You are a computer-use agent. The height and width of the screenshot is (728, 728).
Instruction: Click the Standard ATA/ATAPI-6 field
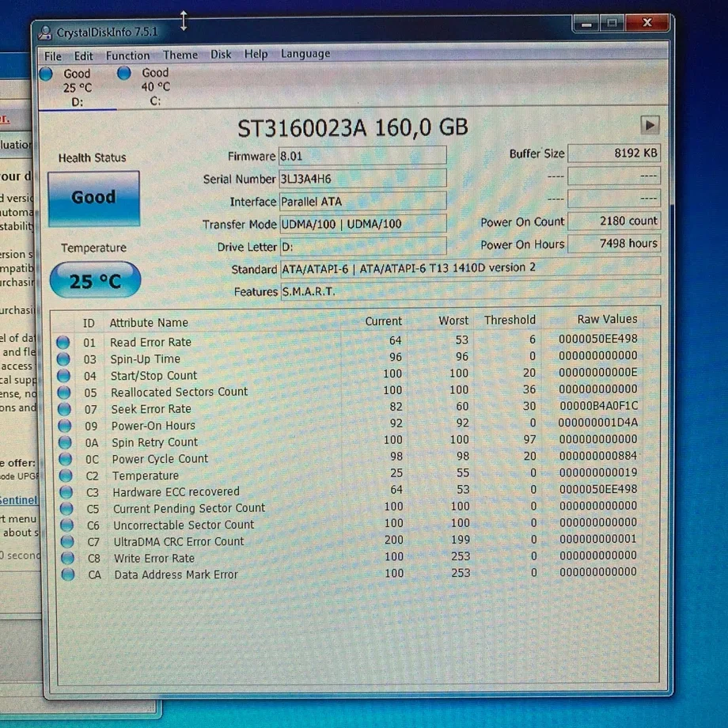click(470, 268)
